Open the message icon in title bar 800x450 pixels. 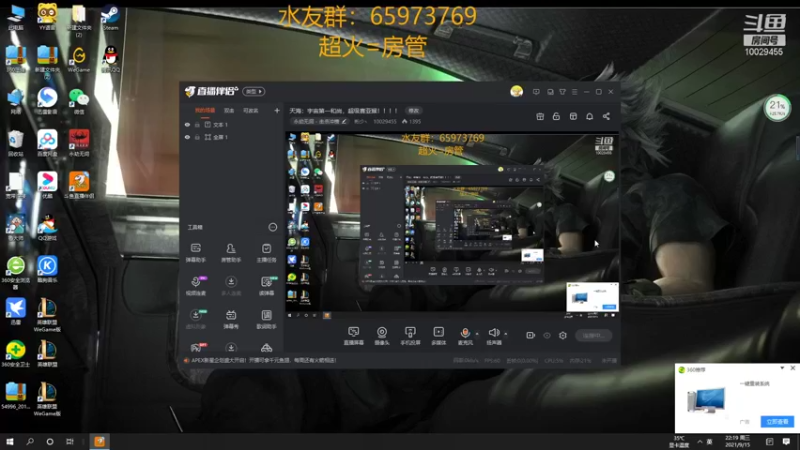(536, 92)
